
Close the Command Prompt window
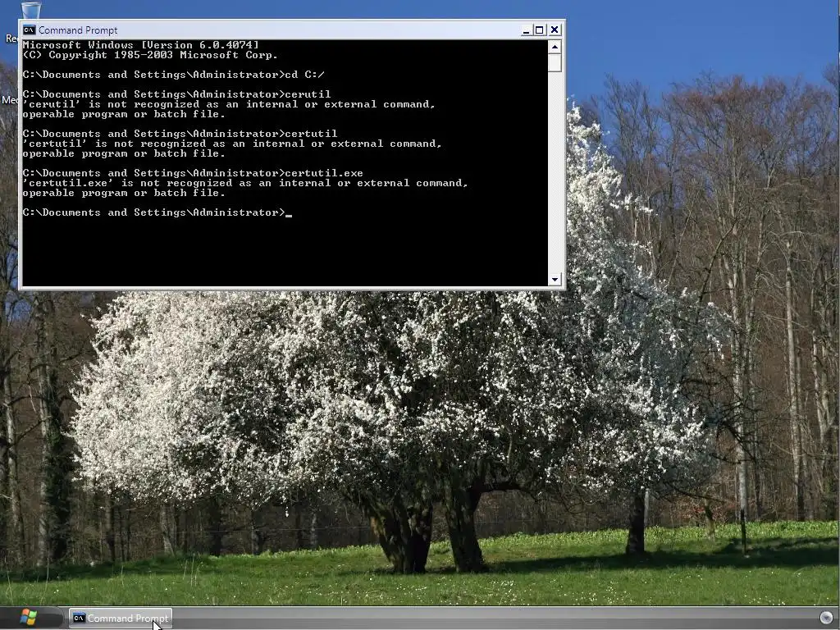(555, 30)
